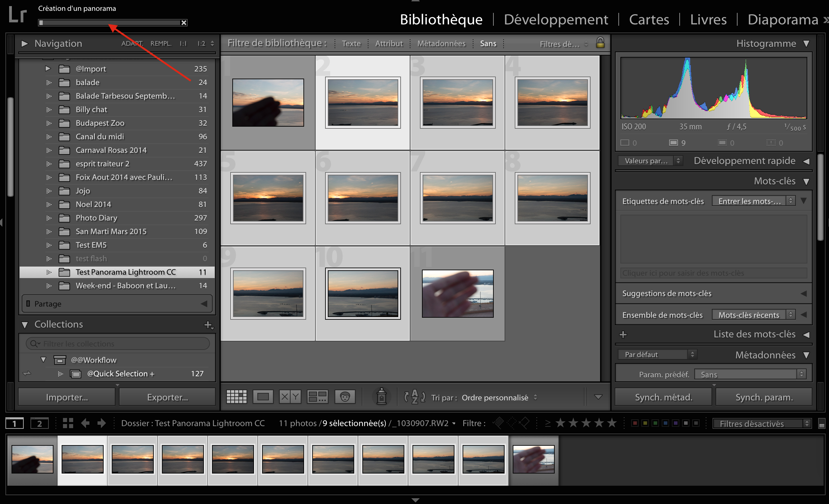Screen dimensions: 829x504
Task: Click the Painter spray can tool
Action: point(381,397)
